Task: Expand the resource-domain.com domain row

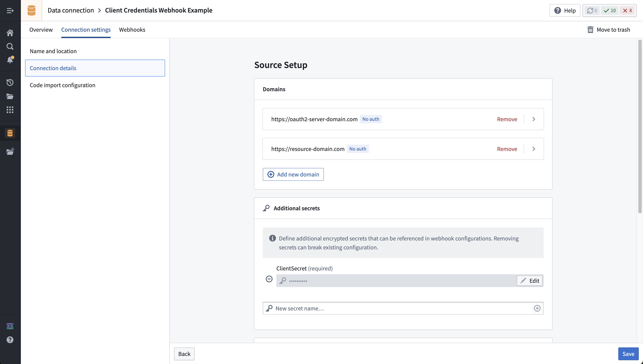Action: pos(534,149)
